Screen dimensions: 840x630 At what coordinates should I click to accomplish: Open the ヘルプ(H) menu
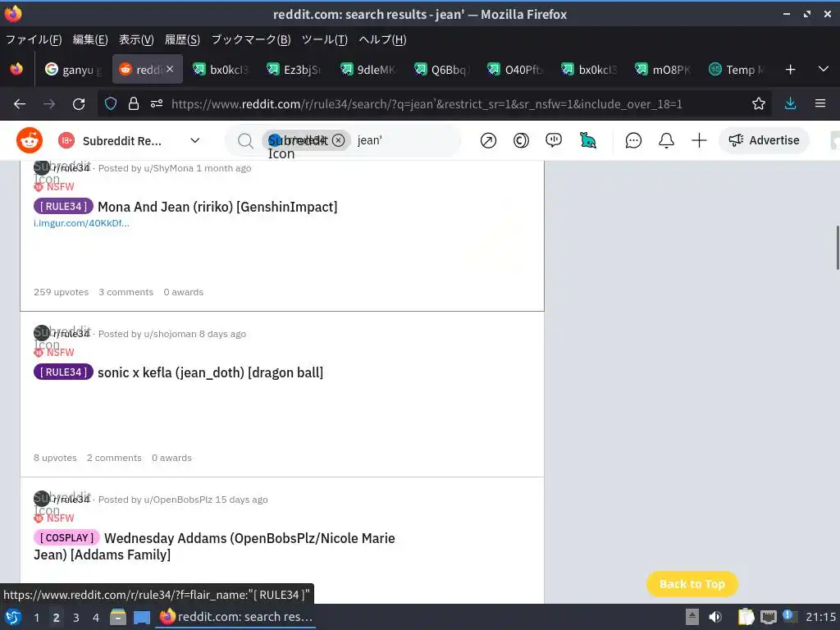[382, 39]
